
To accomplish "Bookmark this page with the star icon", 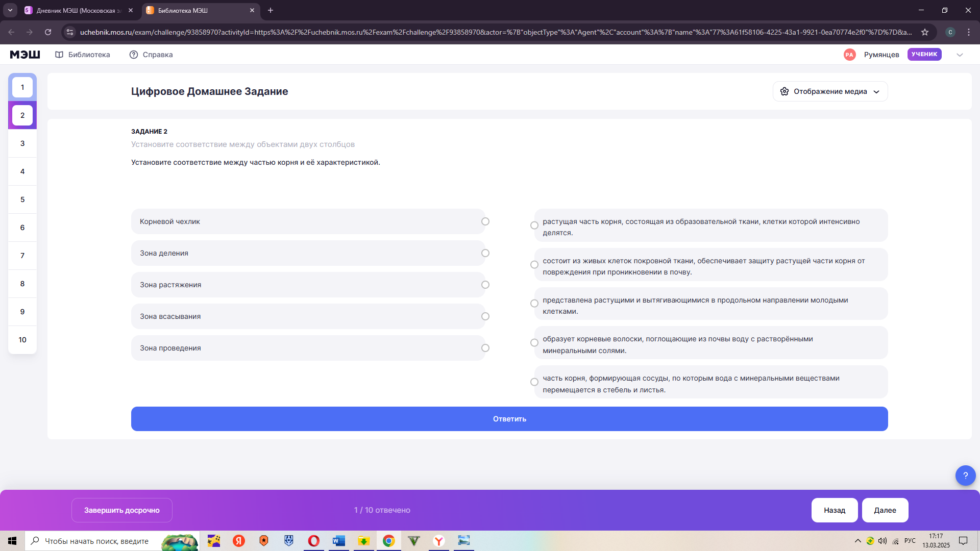I will 925,32.
